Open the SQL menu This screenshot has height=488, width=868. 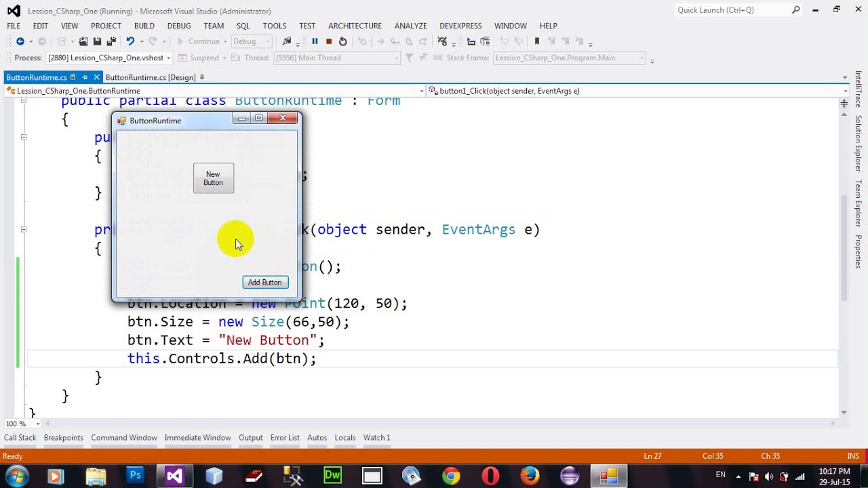coord(243,26)
